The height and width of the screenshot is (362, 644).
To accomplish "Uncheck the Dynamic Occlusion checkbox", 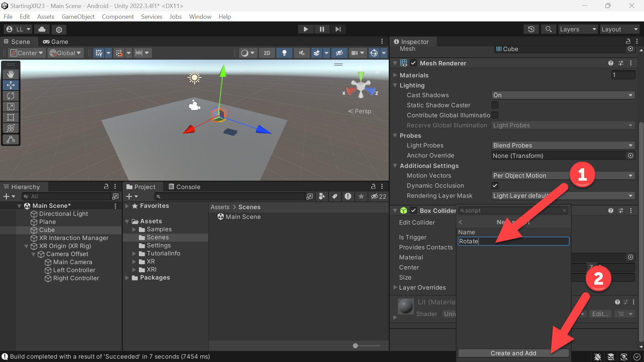I will 495,185.
